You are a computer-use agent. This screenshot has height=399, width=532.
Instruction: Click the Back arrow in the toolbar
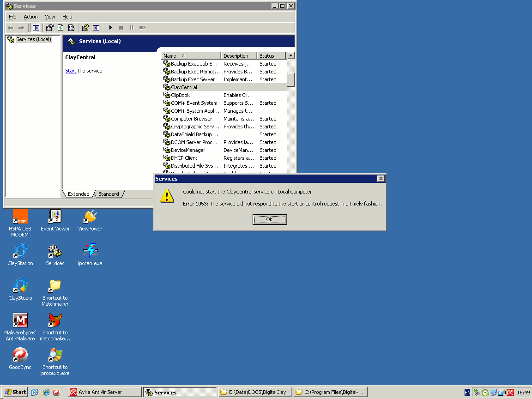[x=11, y=28]
